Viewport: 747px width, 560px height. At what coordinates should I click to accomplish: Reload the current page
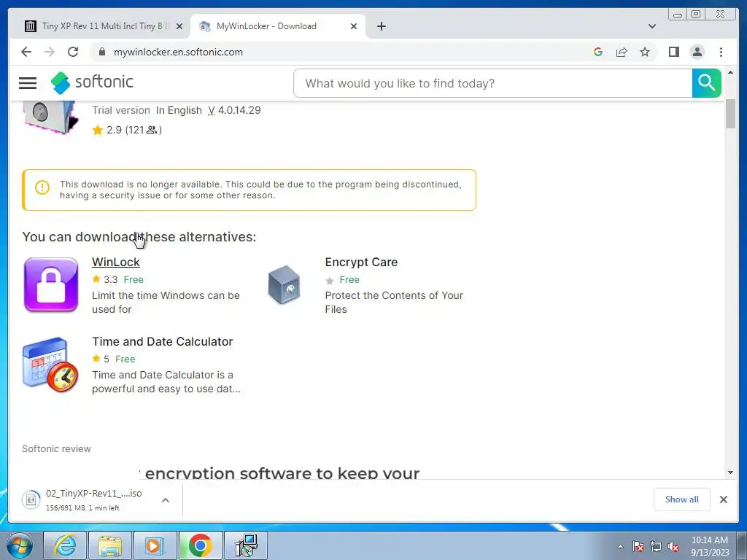pos(73,52)
